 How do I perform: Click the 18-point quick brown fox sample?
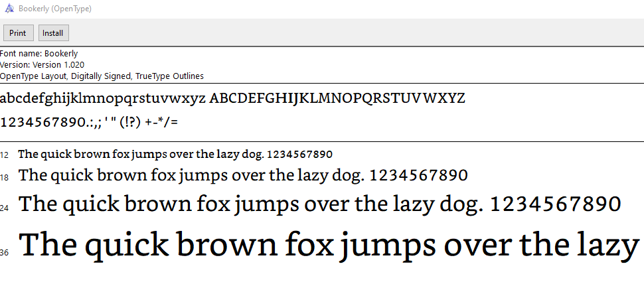tap(243, 176)
